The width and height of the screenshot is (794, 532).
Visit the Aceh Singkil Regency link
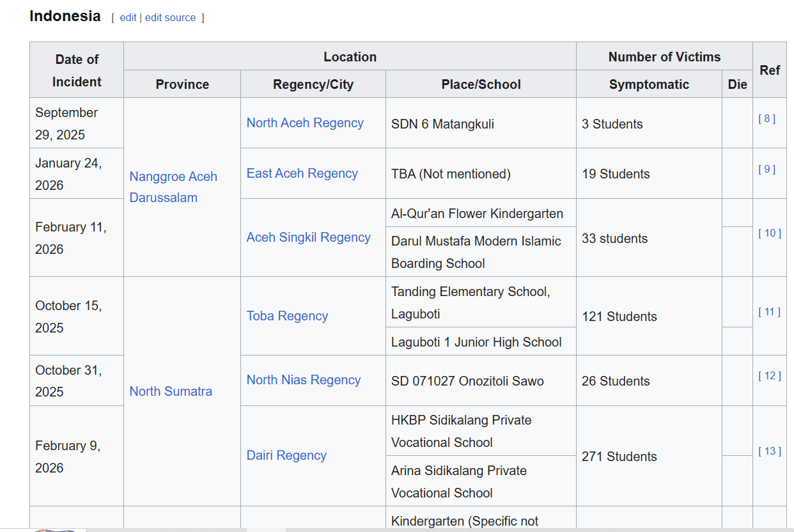coord(309,237)
